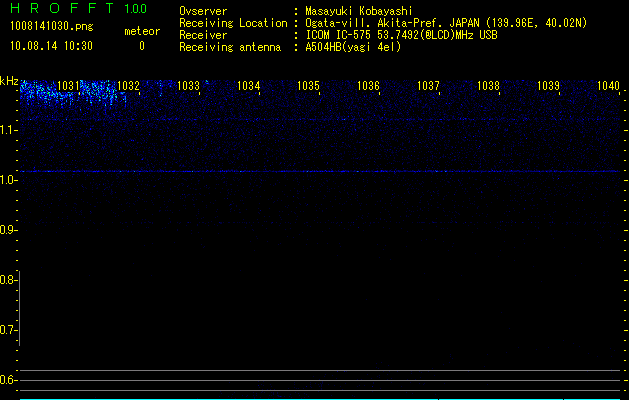Click the Ovserver field label
The image size is (629, 400).
[203, 11]
